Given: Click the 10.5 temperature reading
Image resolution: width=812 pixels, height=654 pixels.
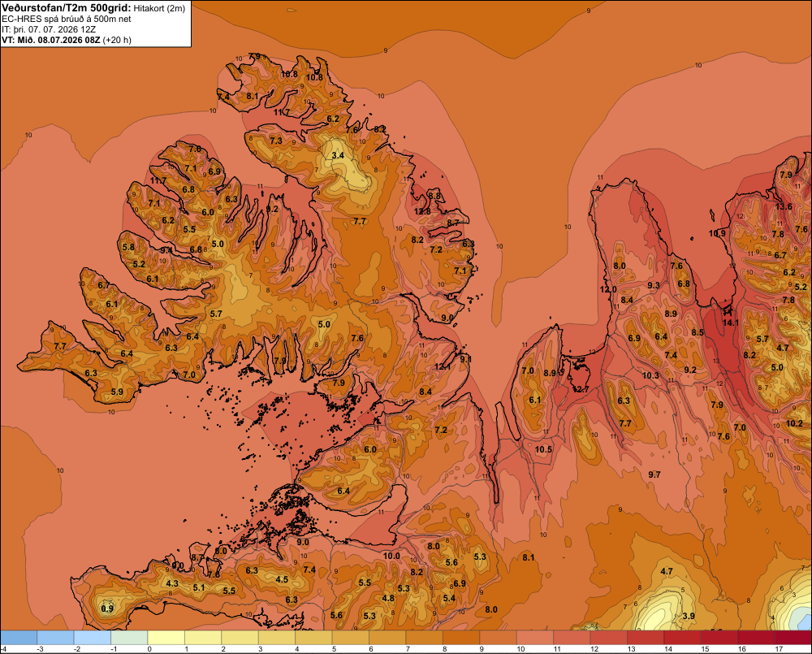Looking at the screenshot, I should [x=544, y=449].
